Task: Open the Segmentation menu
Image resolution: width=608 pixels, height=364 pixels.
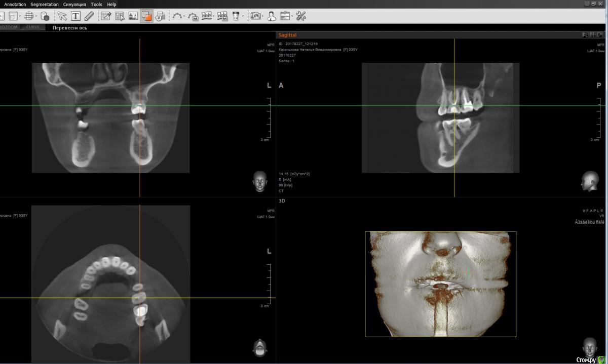Action: click(45, 4)
